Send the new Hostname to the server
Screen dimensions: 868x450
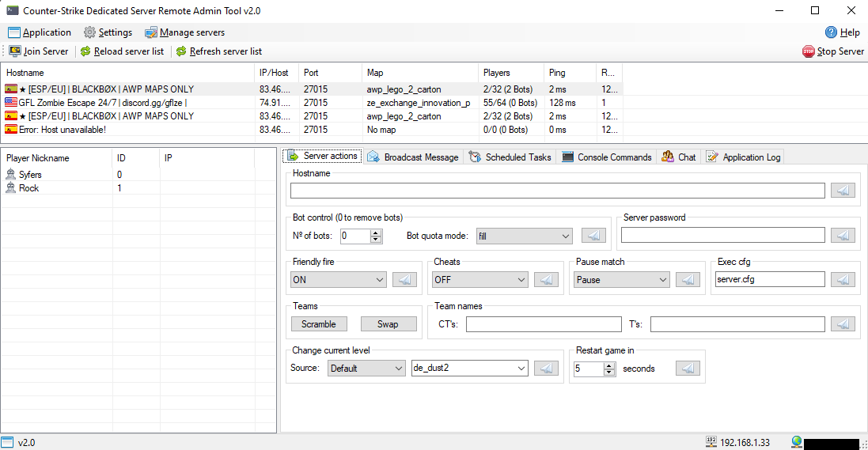(x=843, y=191)
